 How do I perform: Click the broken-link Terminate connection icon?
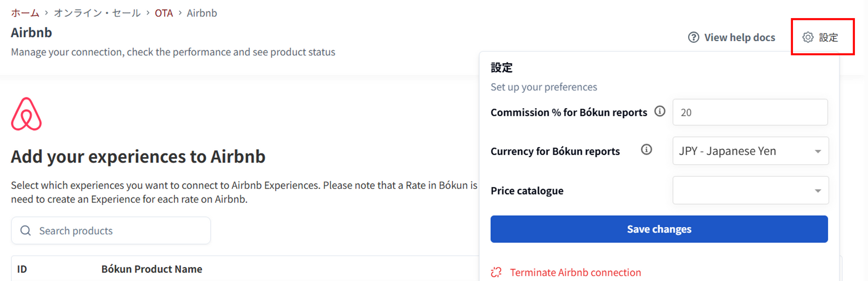[x=496, y=272]
